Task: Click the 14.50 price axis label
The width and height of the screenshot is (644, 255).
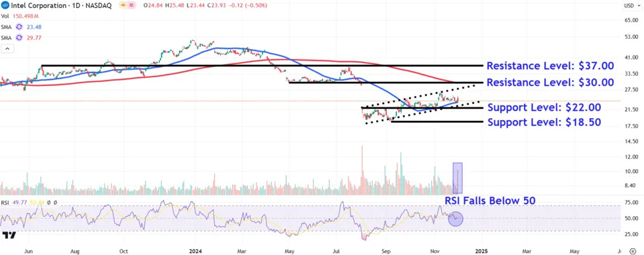Action: click(x=631, y=141)
